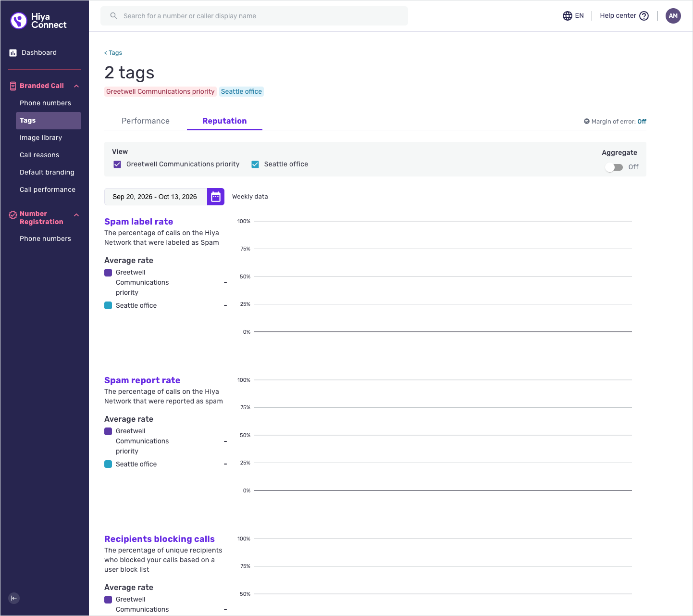The width and height of the screenshot is (693, 616).
Task: Click purple Greetwell swatch under Spam report rate
Action: (108, 431)
